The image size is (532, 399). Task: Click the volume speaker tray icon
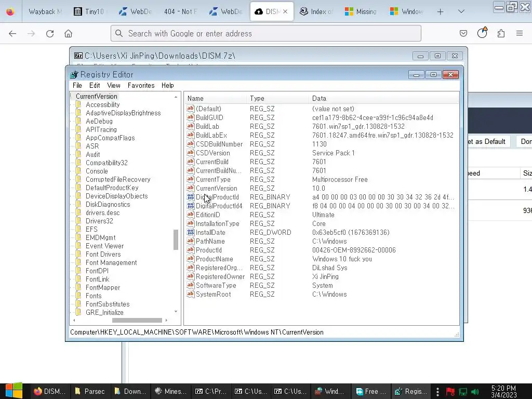[475, 392]
